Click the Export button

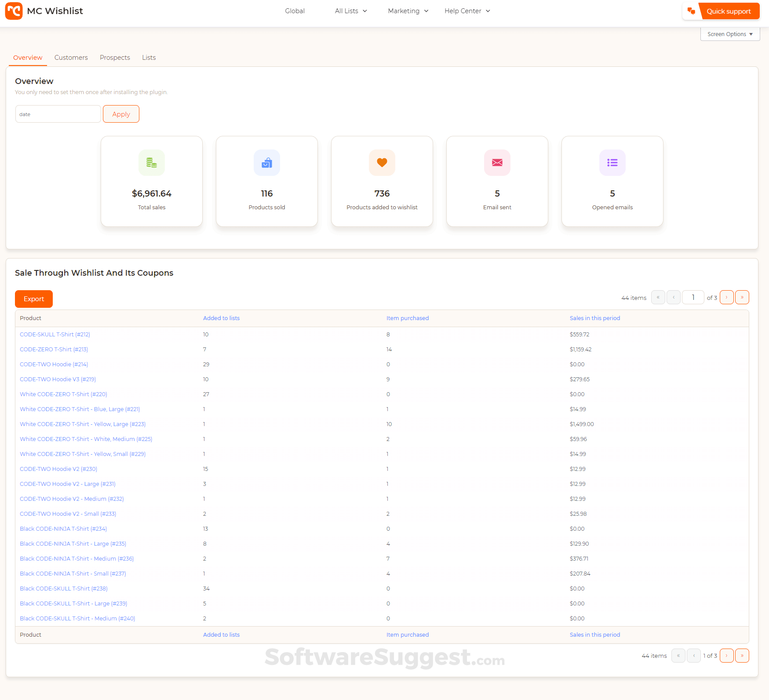tap(34, 299)
